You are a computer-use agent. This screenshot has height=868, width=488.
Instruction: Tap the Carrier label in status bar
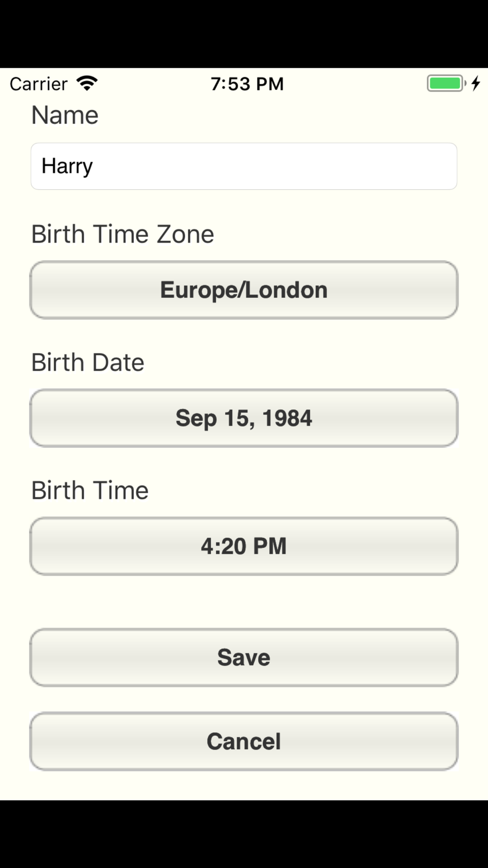[x=39, y=84]
